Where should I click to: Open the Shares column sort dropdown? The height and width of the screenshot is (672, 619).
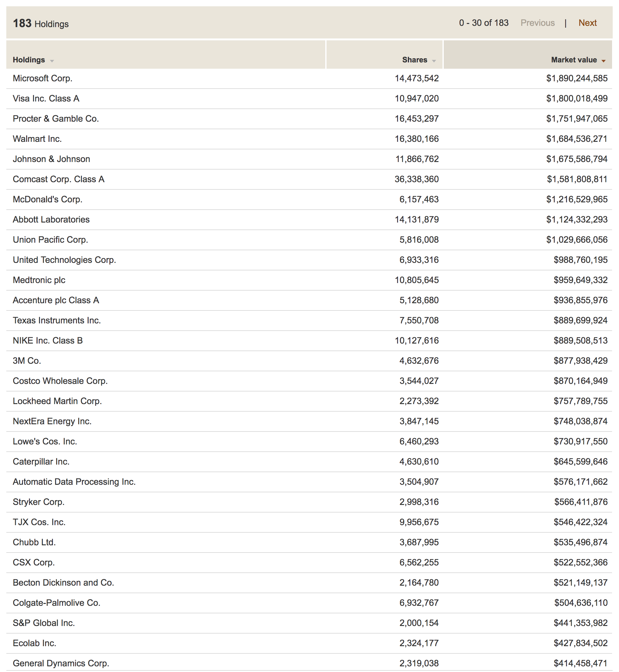(x=434, y=60)
